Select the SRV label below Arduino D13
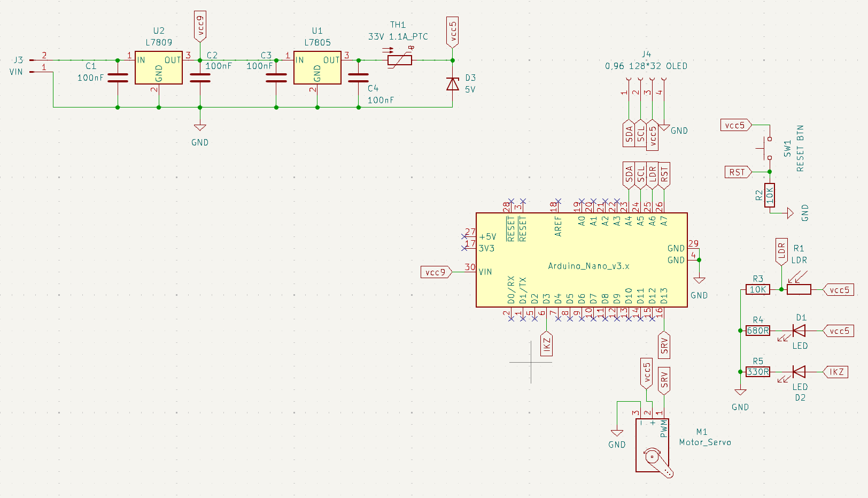The height and width of the screenshot is (498, 868). point(664,346)
